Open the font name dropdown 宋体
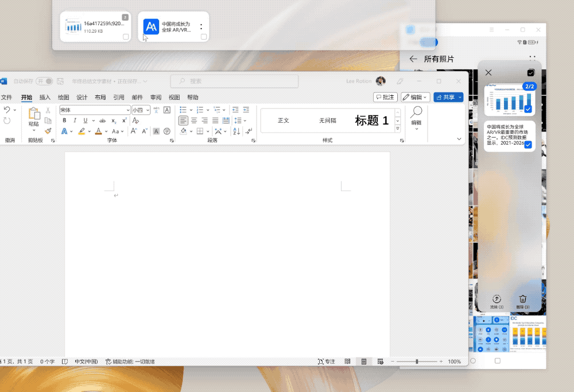Viewport: 574px width, 392px height. 127,110
